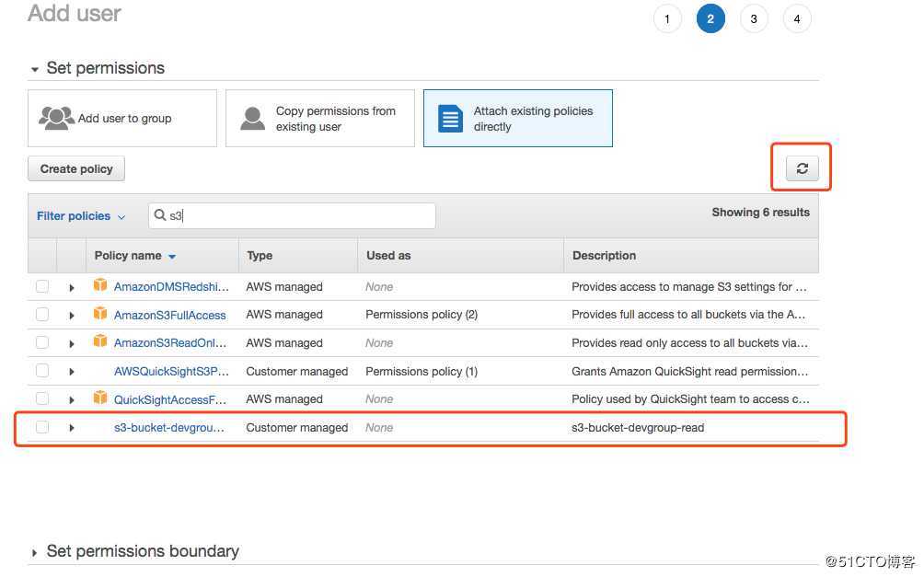This screenshot has width=924, height=577.
Task: Click the person icon in Copy permissions card
Action: (253, 119)
